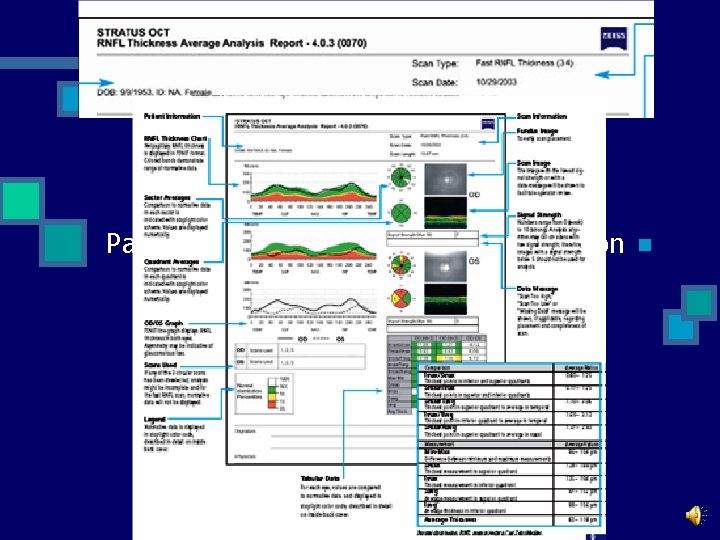Viewport: 720px width, 540px height.
Task: Click the OD/OS line overlay graph
Action: coord(310,307)
